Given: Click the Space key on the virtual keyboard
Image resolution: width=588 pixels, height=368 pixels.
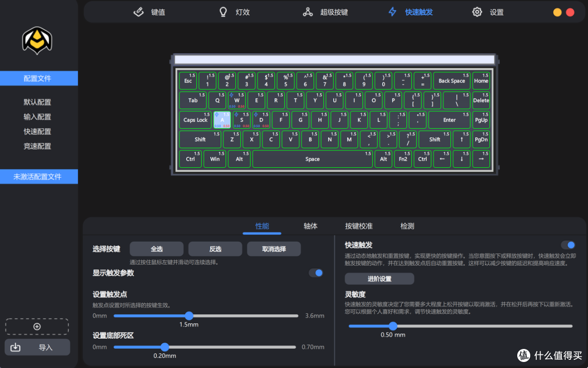Looking at the screenshot, I should point(312,159).
